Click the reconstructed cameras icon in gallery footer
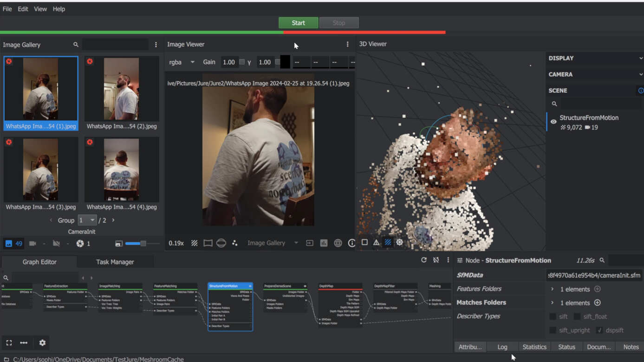Viewport: 644px width, 362px height. tap(33, 243)
